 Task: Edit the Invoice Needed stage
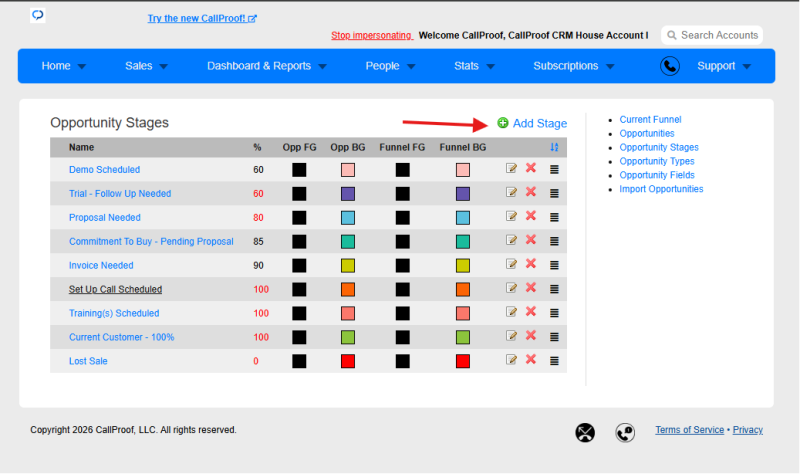tap(511, 264)
